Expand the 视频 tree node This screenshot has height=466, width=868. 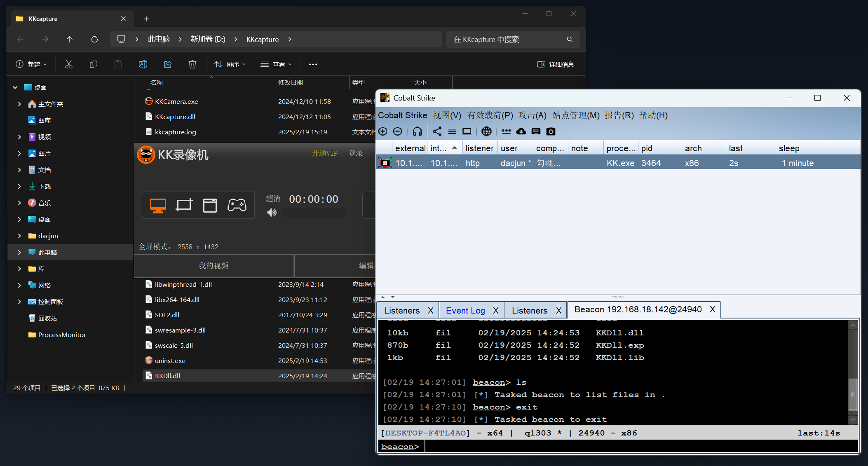point(19,137)
